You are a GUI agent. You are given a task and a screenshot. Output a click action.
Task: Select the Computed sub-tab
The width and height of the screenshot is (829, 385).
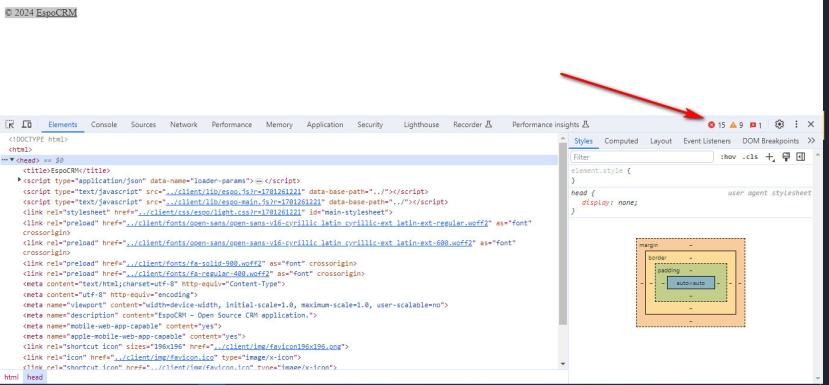[x=621, y=141]
